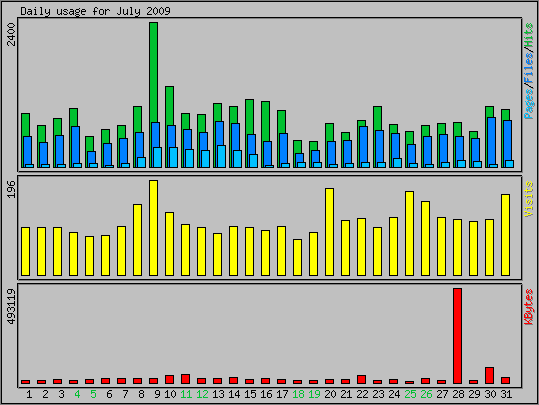
Task: Click the green day 26 axis label
Action: (426, 394)
